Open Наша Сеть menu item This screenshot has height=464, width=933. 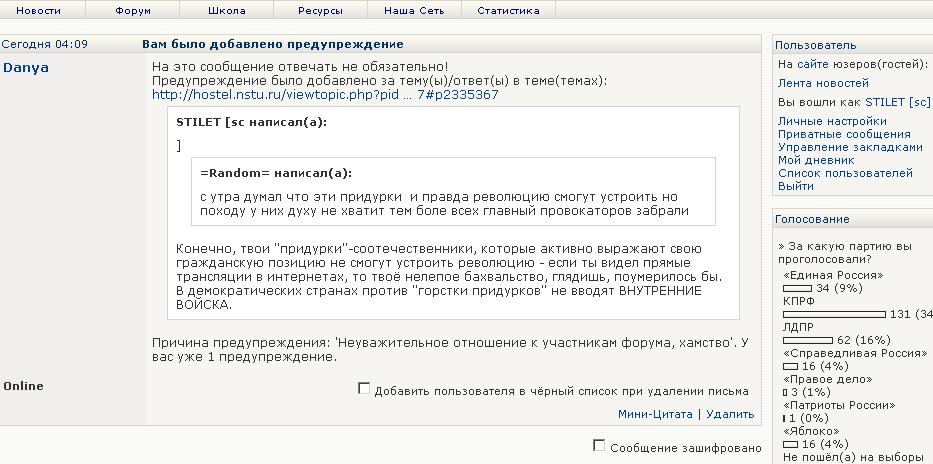[x=414, y=11]
